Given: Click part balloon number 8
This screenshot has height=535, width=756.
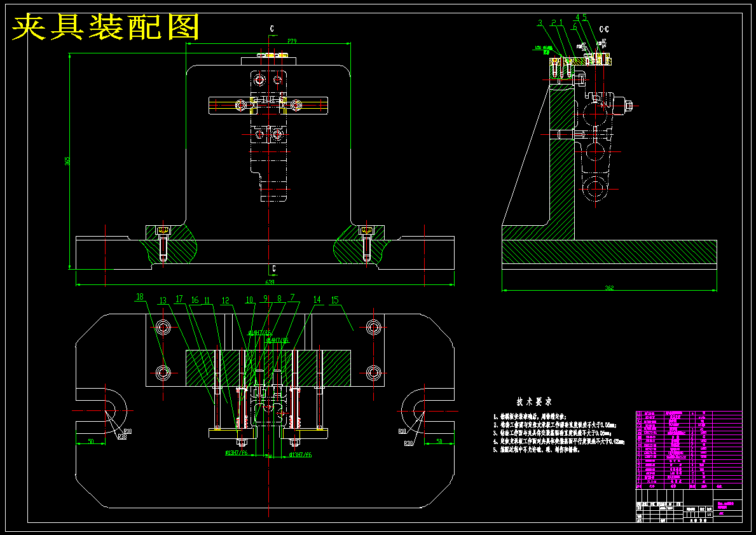Looking at the screenshot, I should [x=278, y=298].
